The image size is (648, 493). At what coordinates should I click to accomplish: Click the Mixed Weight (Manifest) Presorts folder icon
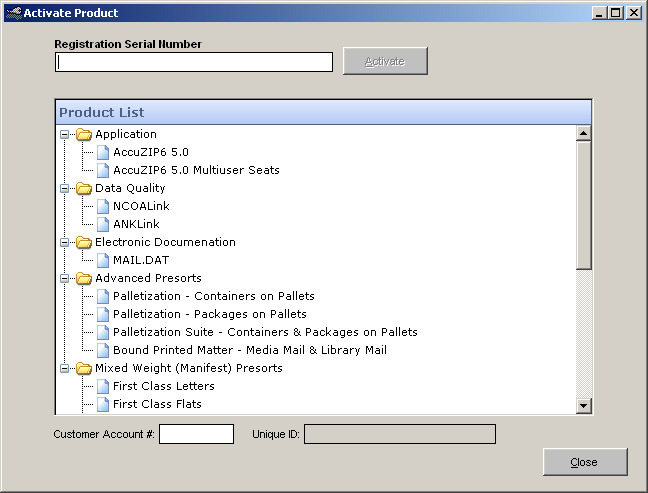point(83,368)
